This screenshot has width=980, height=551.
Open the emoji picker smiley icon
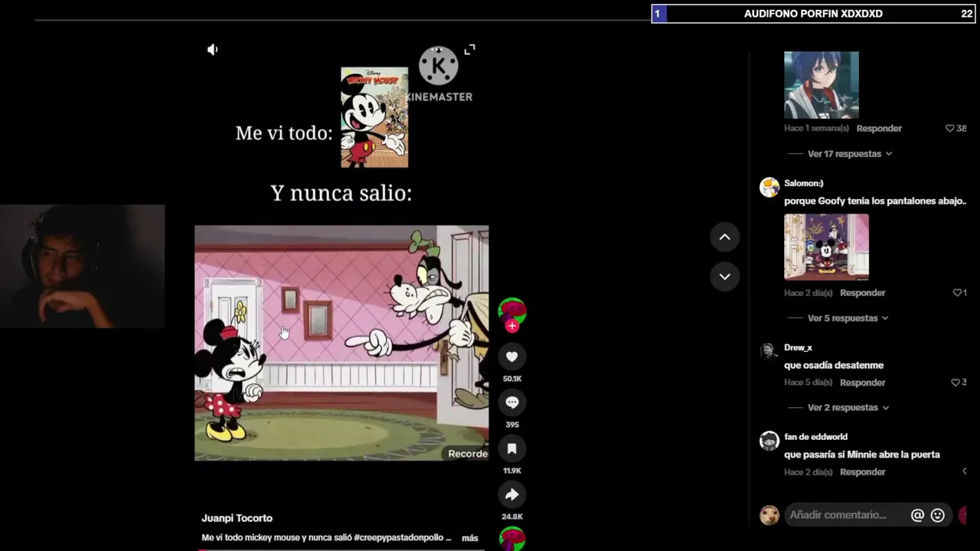937,516
